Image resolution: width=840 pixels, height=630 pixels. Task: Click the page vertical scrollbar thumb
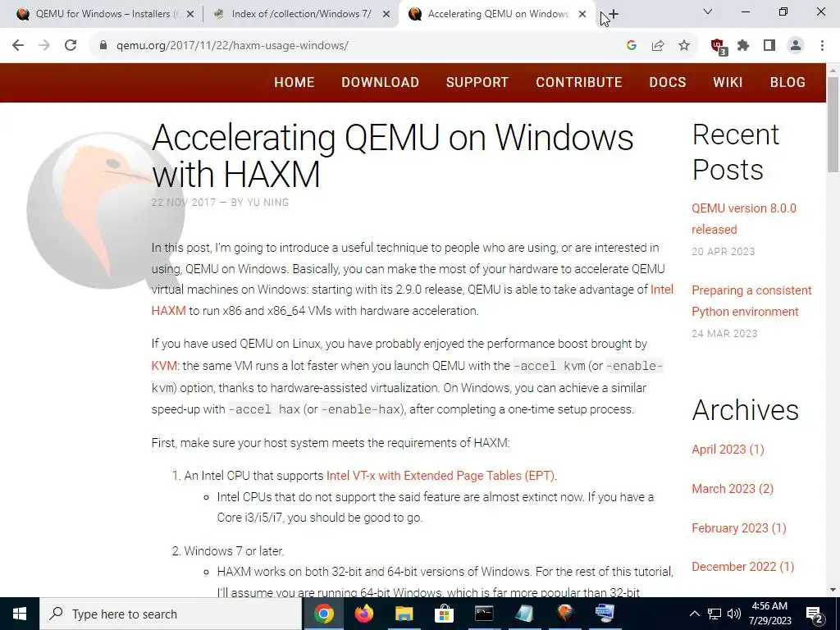point(833,125)
